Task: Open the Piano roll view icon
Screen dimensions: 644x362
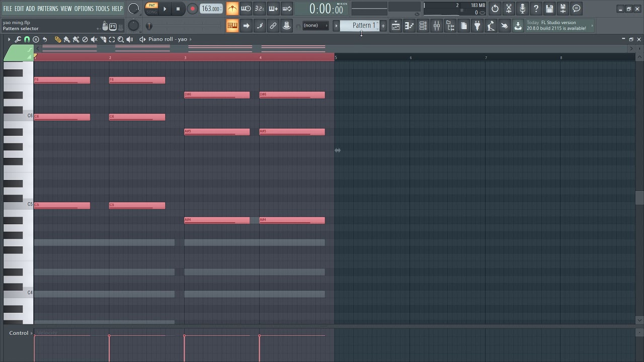Action: point(410,26)
